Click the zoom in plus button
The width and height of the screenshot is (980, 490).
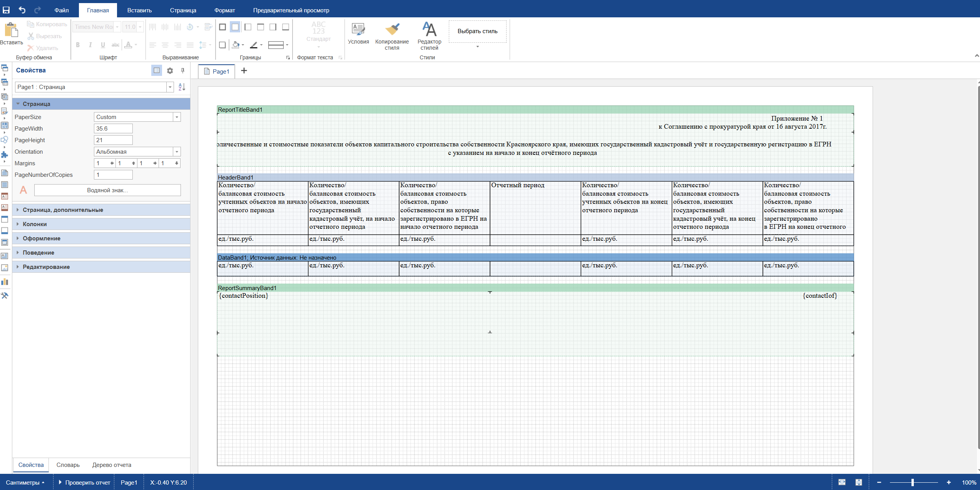pyautogui.click(x=949, y=482)
